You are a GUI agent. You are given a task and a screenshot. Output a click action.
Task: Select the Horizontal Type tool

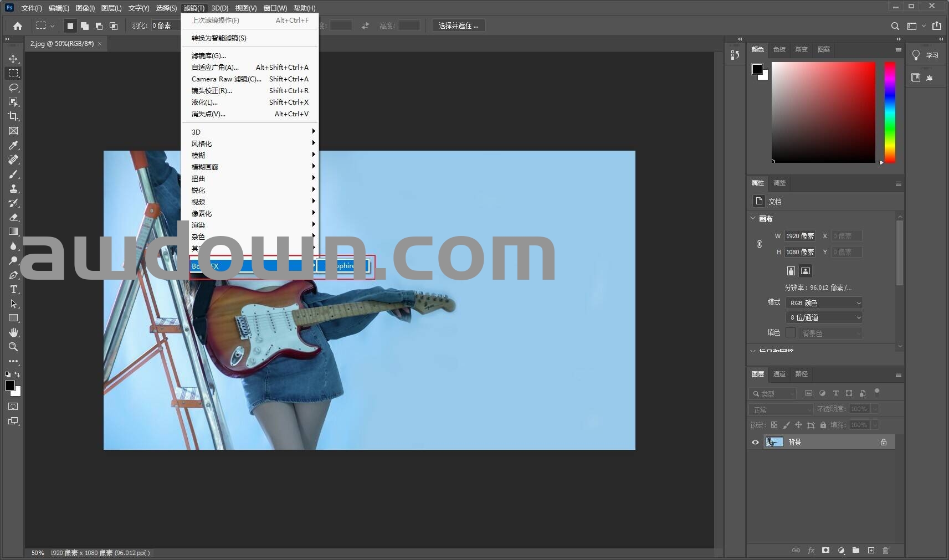[13, 289]
